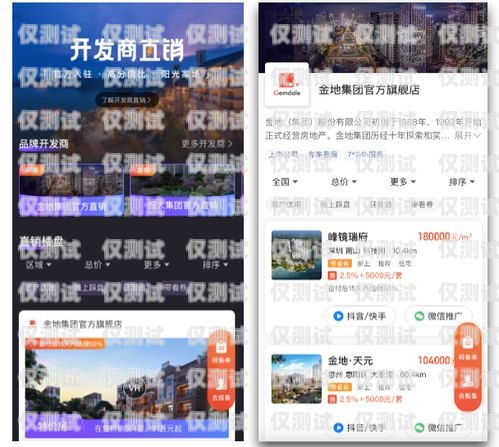Tap 报备单 icon on dark screen's orange bar

(221, 352)
